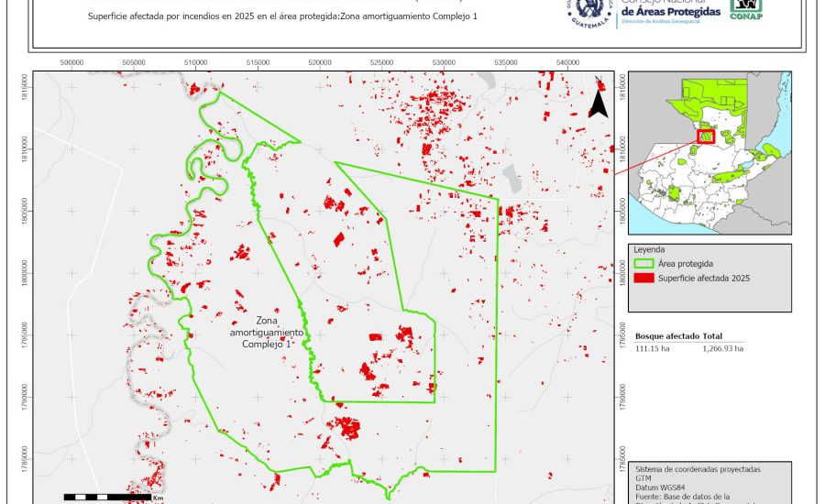
Task: Select the 1,266.93 ha total value
Action: (722, 348)
